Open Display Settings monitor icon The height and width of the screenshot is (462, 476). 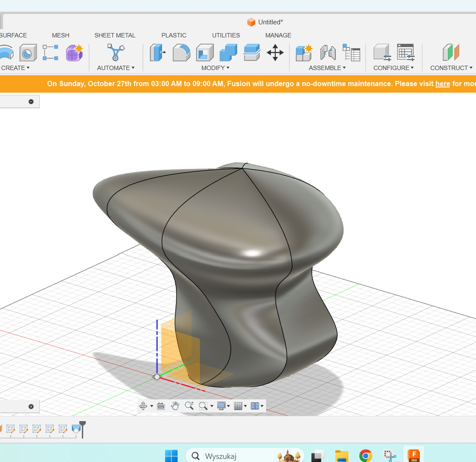coord(221,405)
